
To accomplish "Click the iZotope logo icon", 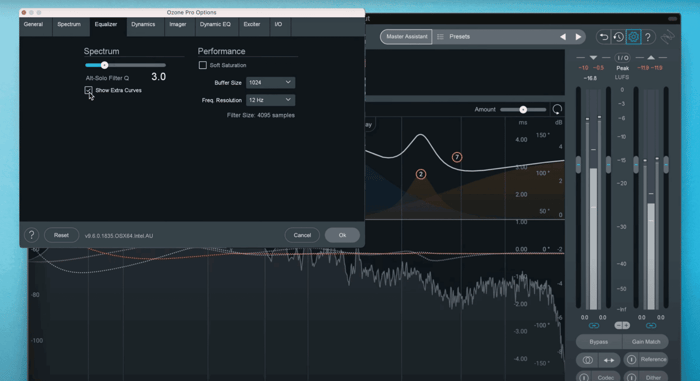I will [667, 37].
